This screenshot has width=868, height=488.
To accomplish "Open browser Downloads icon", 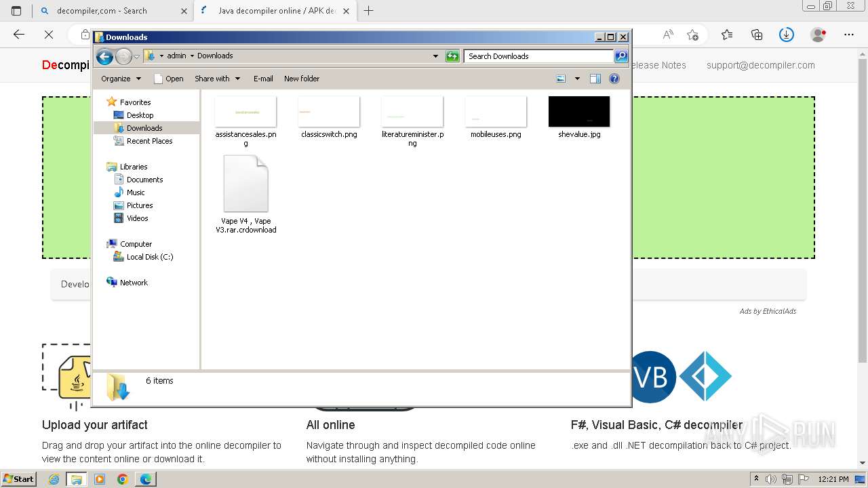I will [x=787, y=35].
